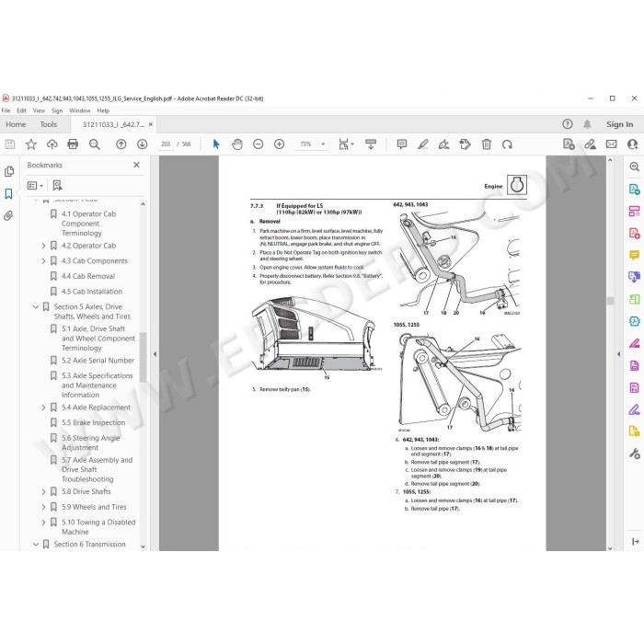This screenshot has width=644, height=644.
Task: Collapse Section 6 Transmission bookmark
Action: (x=36, y=545)
